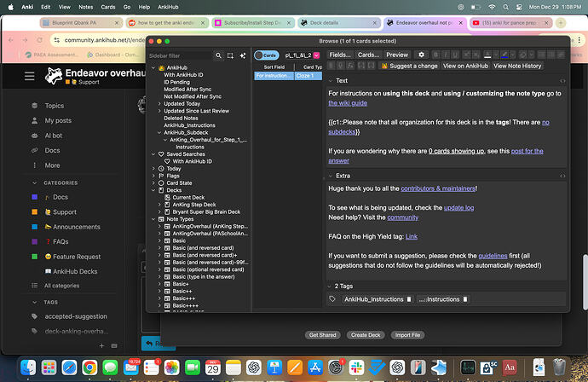Screen dimensions: 588x382
Task: Open the Cards menu in menu bar
Action: (108, 7)
